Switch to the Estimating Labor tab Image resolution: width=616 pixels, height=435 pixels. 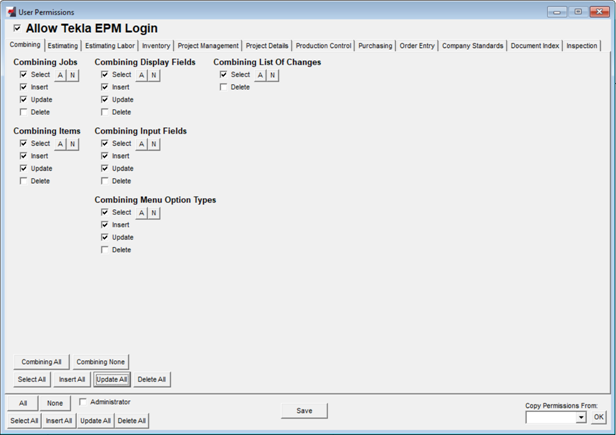(x=110, y=46)
